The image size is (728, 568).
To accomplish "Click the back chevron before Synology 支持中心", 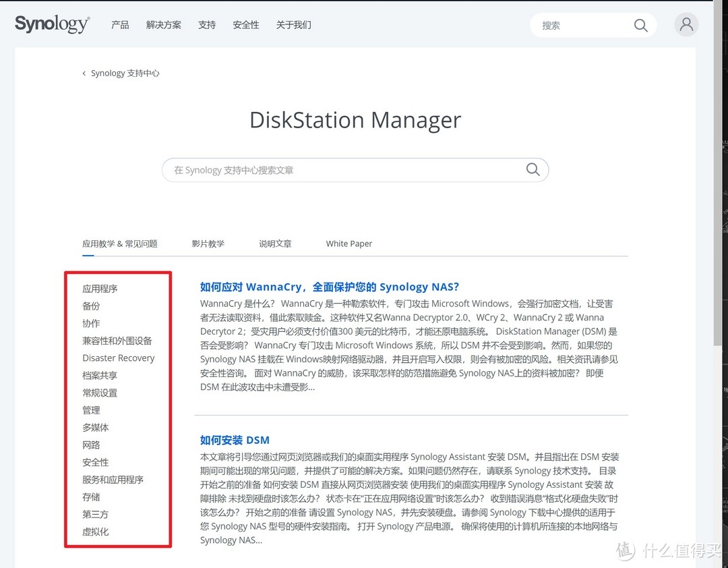I will click(x=84, y=73).
